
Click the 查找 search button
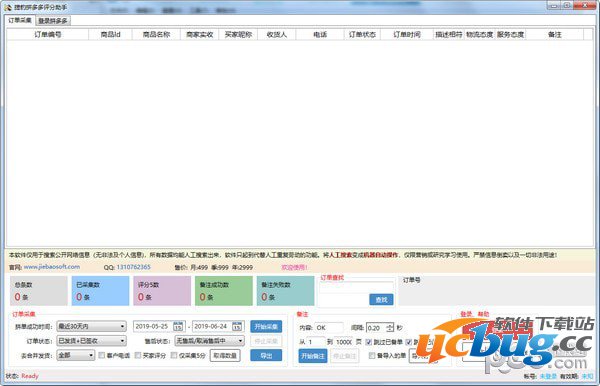pos(381,300)
